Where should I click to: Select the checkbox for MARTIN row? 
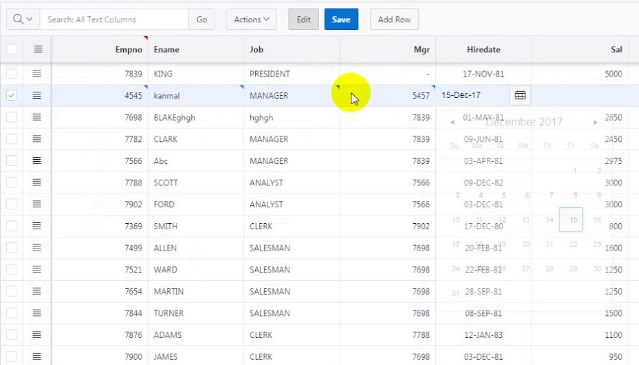coord(11,291)
